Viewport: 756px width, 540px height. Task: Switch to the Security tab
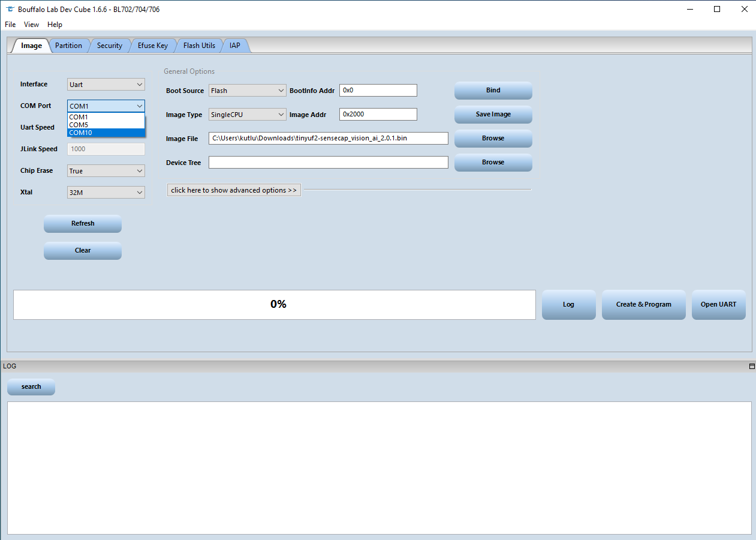(110, 46)
